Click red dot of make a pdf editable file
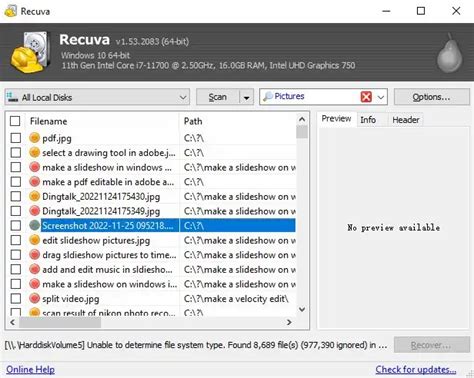The height and width of the screenshot is (378, 474). pos(34,181)
